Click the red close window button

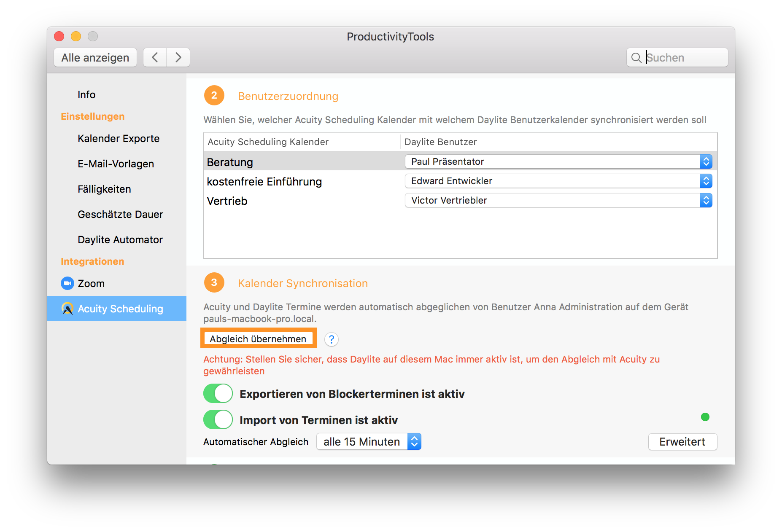59,37
